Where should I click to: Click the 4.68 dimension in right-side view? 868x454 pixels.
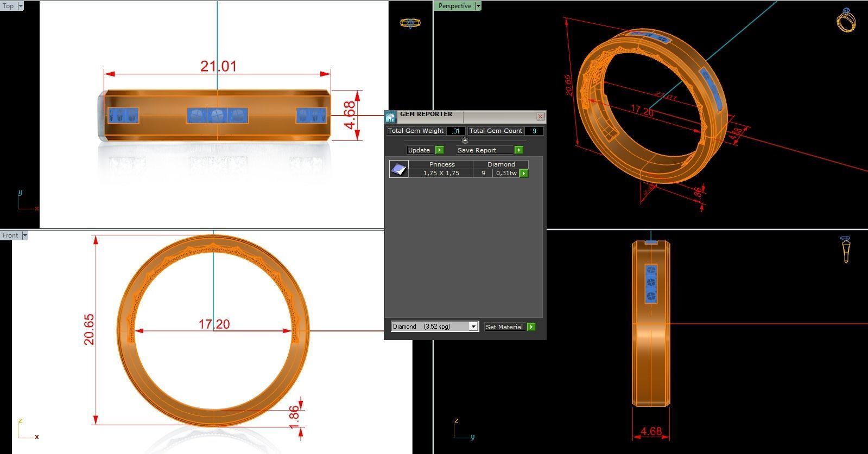point(651,432)
